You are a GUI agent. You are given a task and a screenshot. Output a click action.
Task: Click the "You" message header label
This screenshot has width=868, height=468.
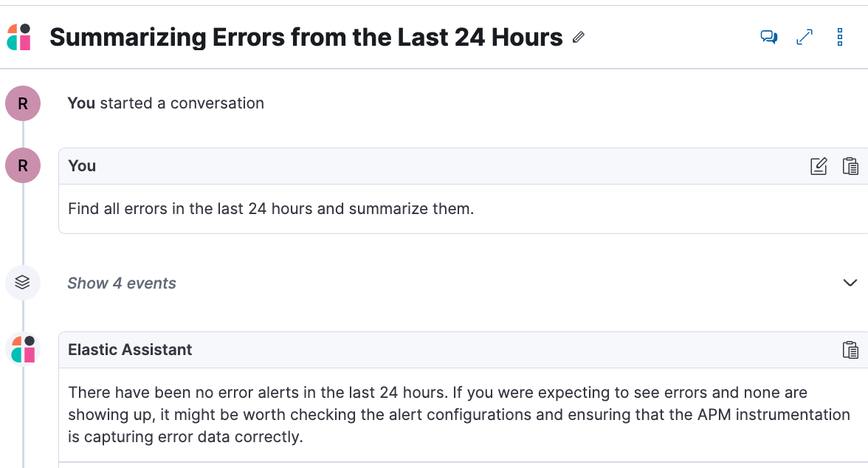pos(82,166)
